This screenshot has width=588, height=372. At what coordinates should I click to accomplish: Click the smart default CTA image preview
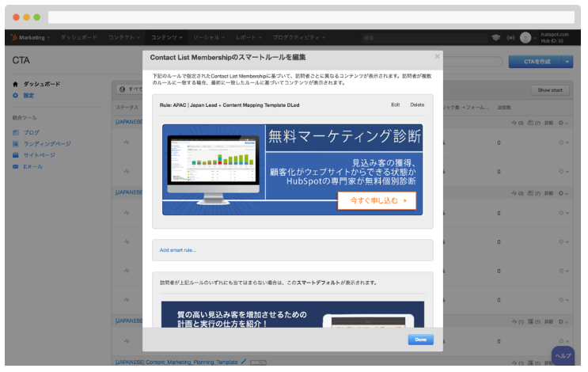point(293,314)
